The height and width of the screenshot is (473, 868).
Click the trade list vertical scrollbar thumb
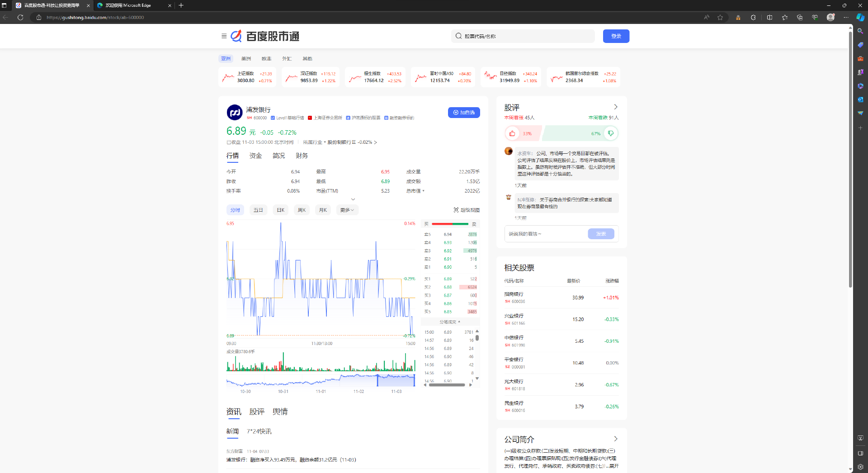[477, 337]
